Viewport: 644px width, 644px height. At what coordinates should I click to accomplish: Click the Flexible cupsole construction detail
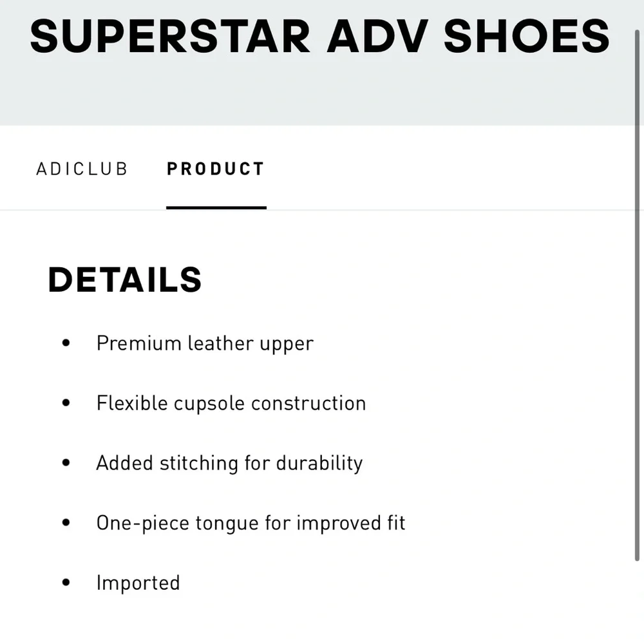coord(231,402)
